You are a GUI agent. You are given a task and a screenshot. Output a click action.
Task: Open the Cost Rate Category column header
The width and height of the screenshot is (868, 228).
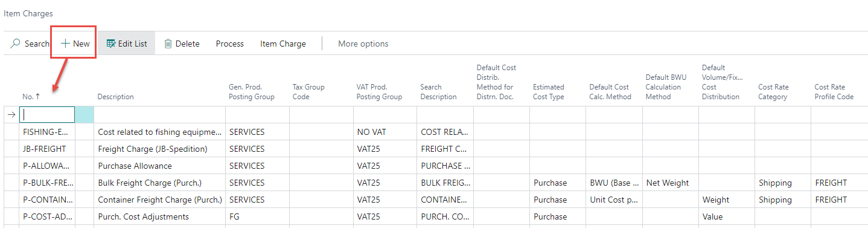coord(773,92)
